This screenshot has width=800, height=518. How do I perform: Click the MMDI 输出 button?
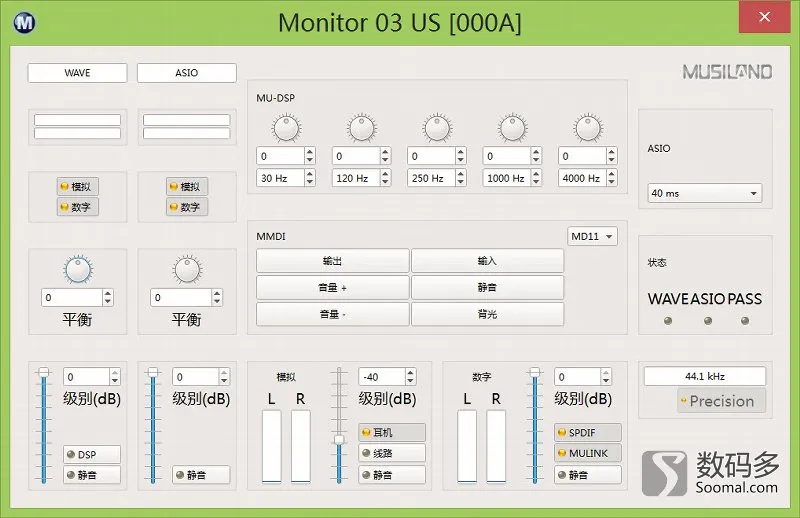333,261
